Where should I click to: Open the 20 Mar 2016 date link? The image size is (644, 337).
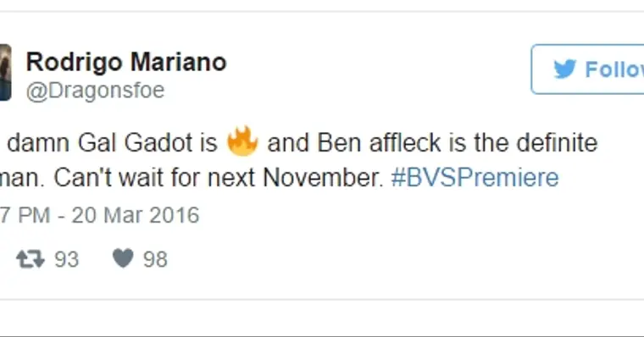136,215
